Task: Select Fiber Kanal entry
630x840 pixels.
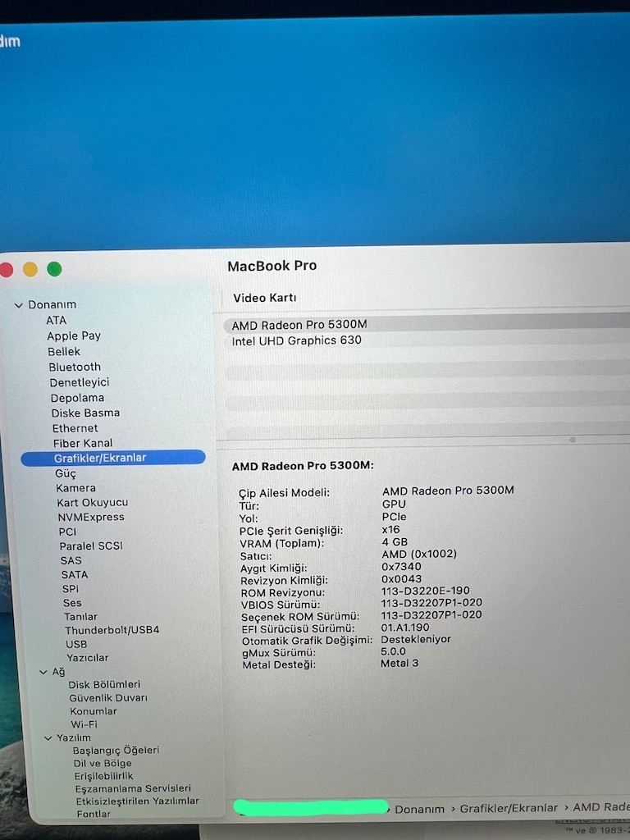Action: (83, 443)
